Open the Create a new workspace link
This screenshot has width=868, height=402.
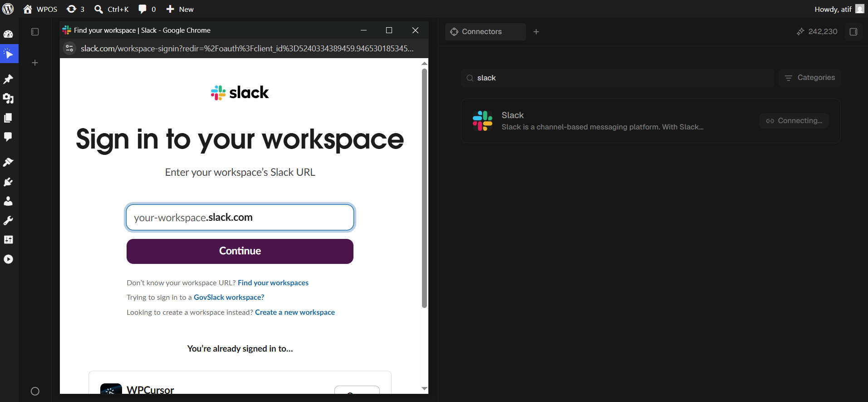pos(295,312)
